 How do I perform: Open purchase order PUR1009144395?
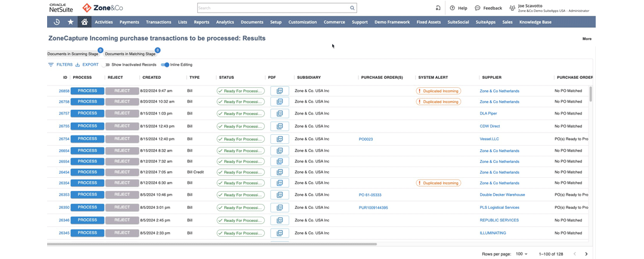click(373, 208)
